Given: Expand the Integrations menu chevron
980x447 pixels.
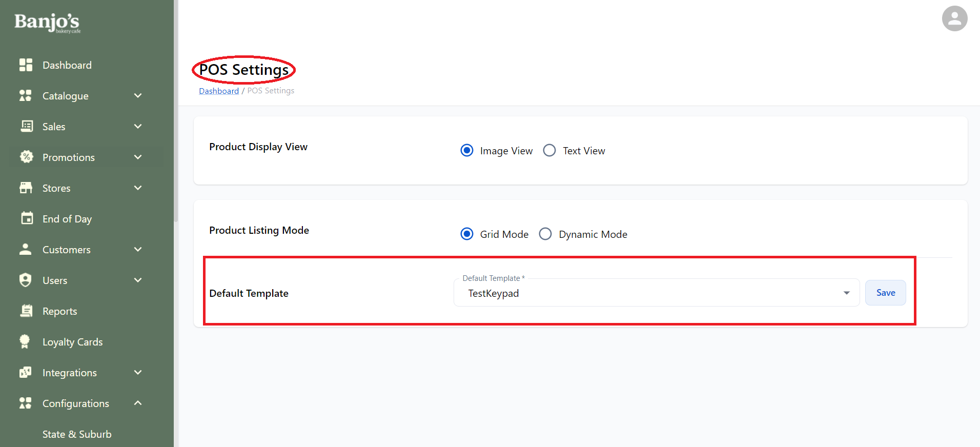Looking at the screenshot, I should (137, 373).
